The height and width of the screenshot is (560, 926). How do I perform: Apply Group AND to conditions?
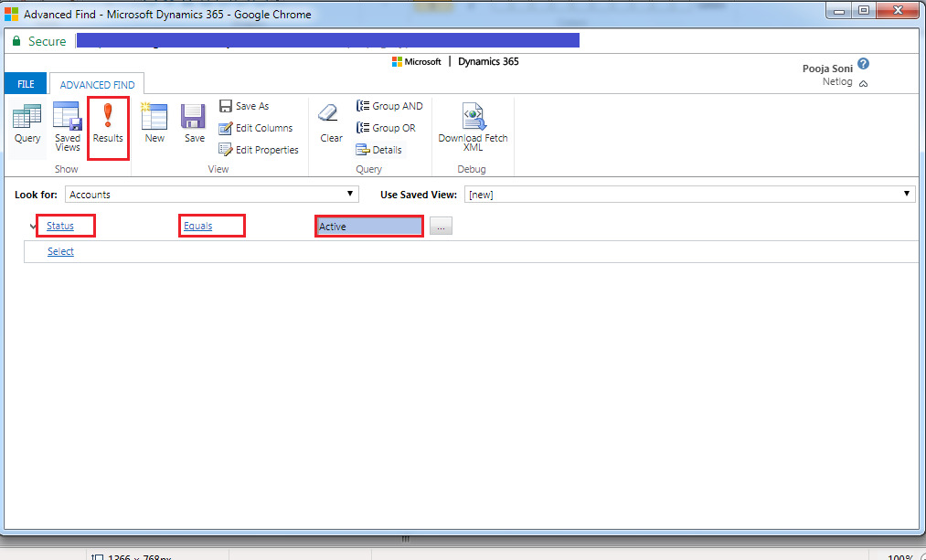pyautogui.click(x=389, y=106)
